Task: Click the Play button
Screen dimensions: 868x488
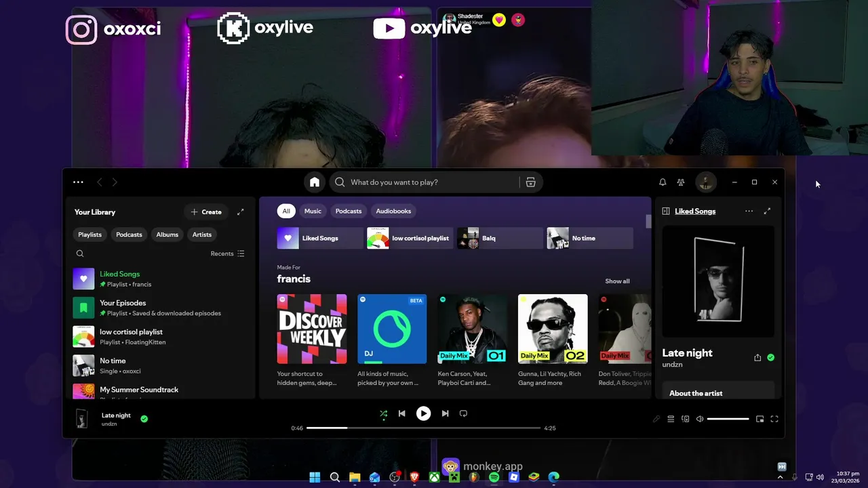Action: click(423, 413)
